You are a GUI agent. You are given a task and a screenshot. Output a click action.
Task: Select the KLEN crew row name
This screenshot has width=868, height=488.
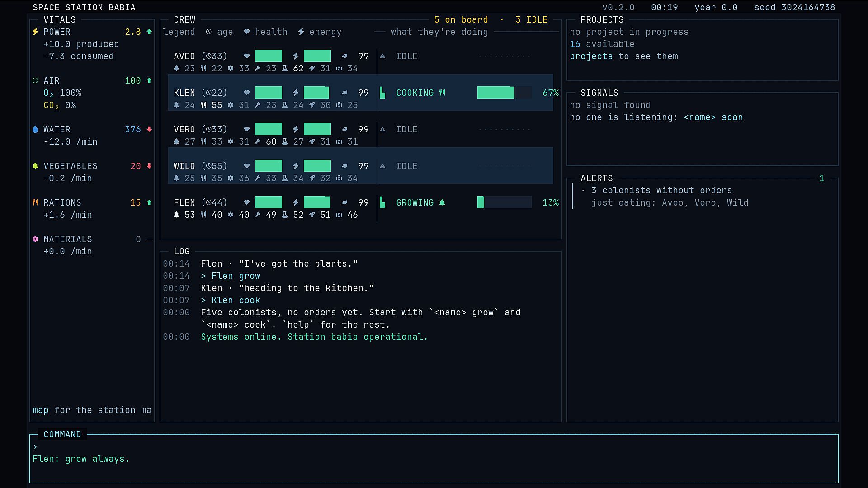point(184,93)
